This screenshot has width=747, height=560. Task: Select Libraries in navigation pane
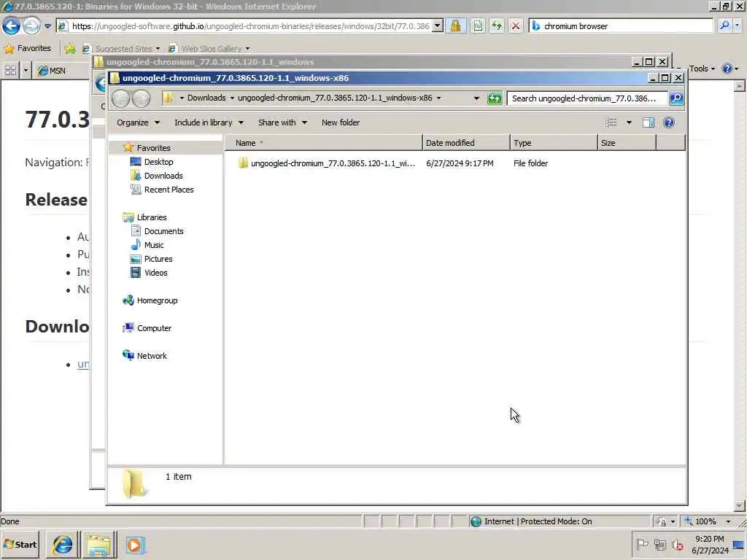152,217
